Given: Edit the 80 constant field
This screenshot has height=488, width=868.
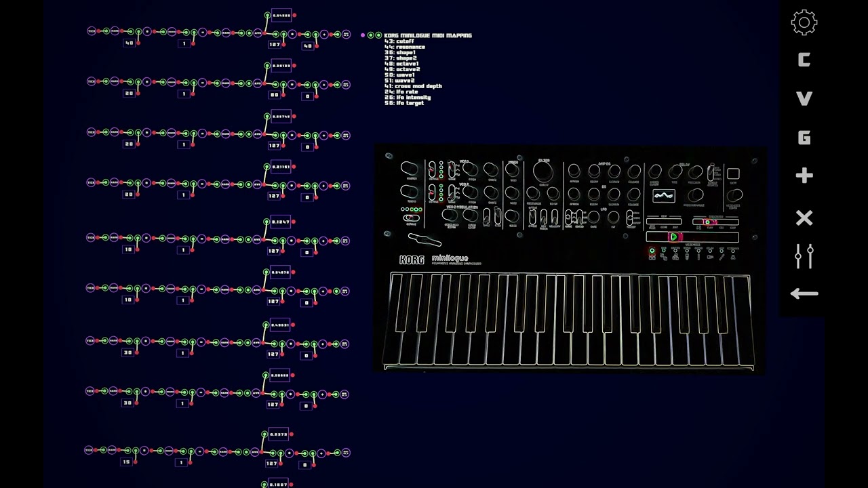Looking at the screenshot, I should click(274, 96).
